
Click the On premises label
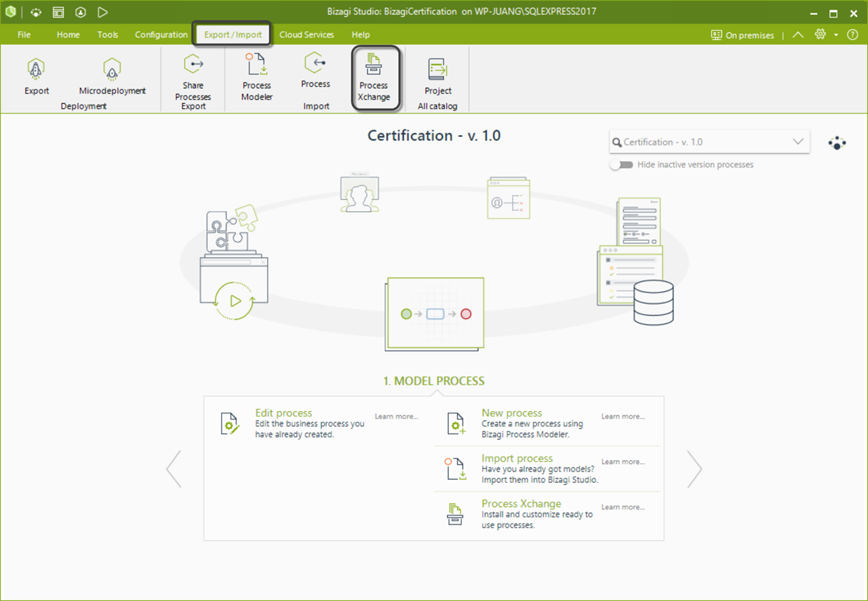click(x=749, y=35)
